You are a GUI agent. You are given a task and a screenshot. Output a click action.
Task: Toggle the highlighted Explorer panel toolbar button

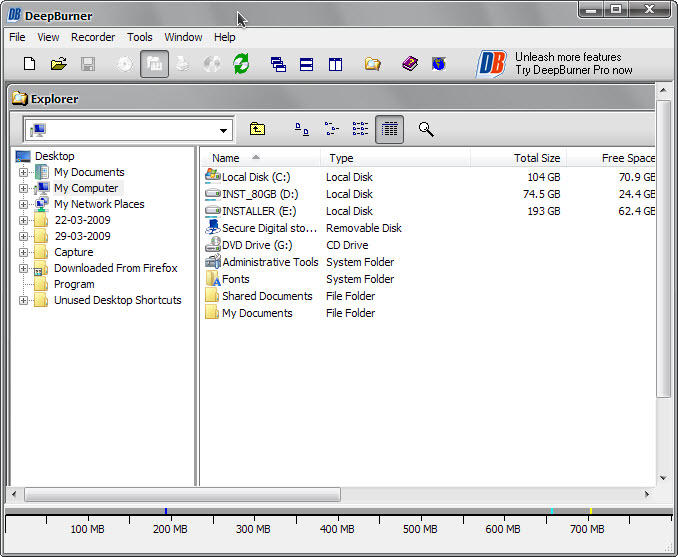click(x=154, y=64)
